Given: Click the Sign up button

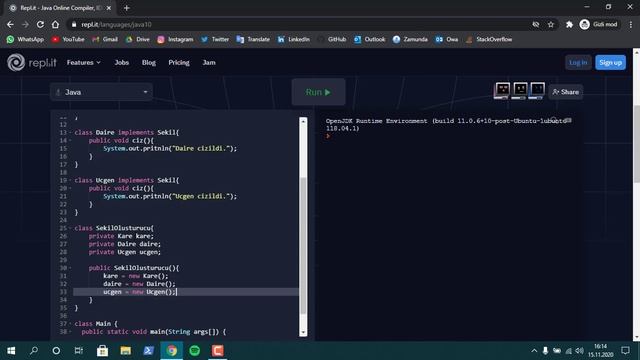Looking at the screenshot, I should point(610,62).
